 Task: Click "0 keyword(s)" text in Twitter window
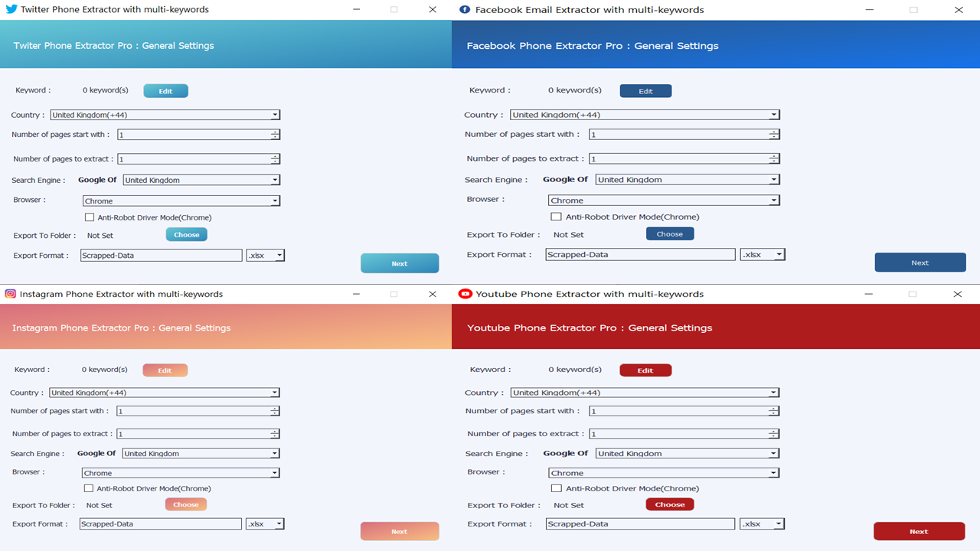106,90
